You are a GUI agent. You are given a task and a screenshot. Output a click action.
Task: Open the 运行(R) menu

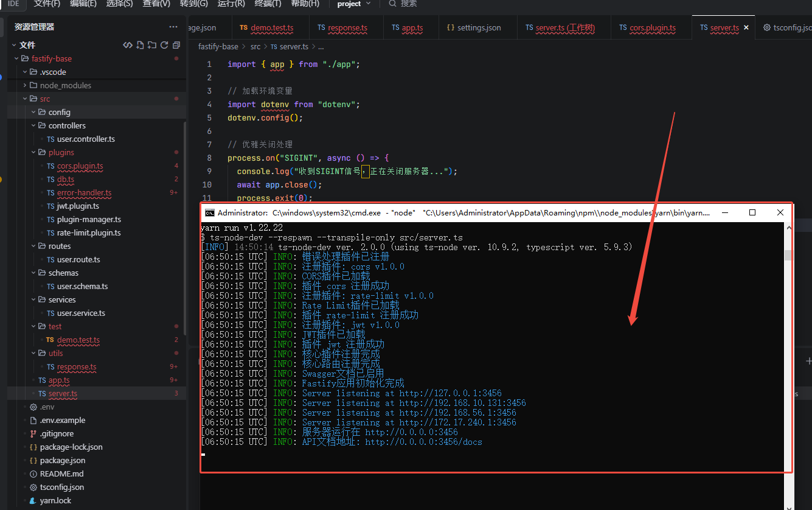pos(231,4)
